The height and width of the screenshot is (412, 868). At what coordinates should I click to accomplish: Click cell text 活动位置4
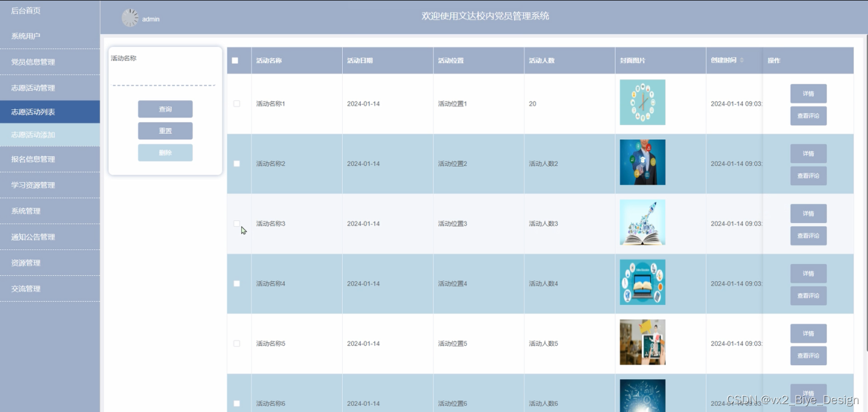click(x=453, y=284)
